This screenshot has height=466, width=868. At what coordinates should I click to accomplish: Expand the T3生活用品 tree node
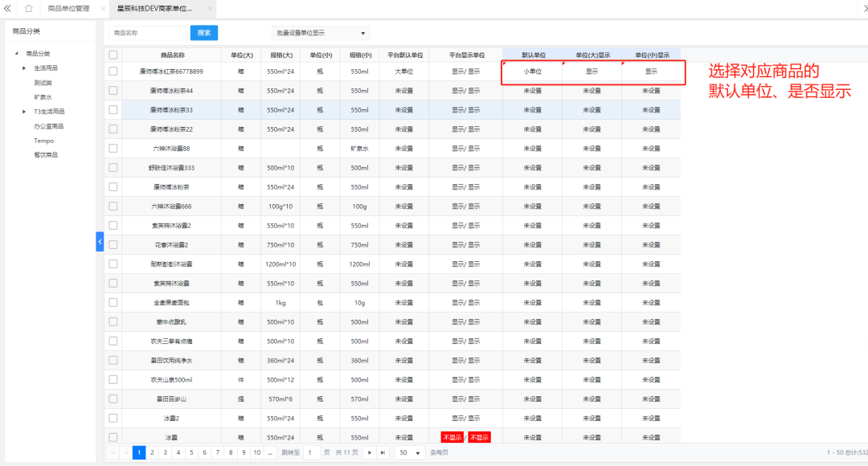[x=24, y=112]
